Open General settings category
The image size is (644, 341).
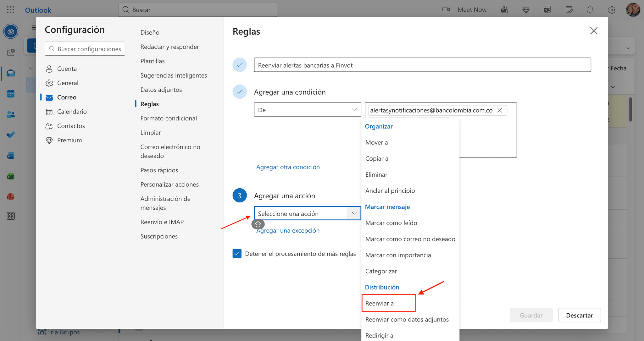(x=85, y=83)
